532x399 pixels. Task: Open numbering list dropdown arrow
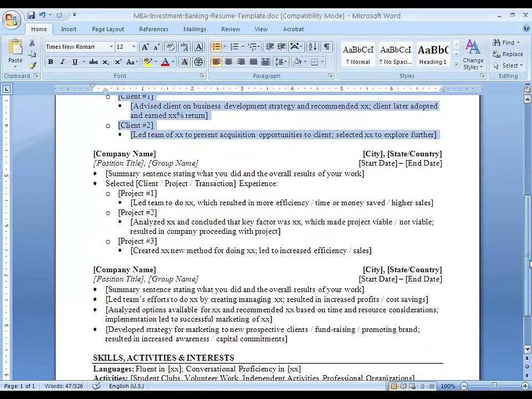(243, 47)
